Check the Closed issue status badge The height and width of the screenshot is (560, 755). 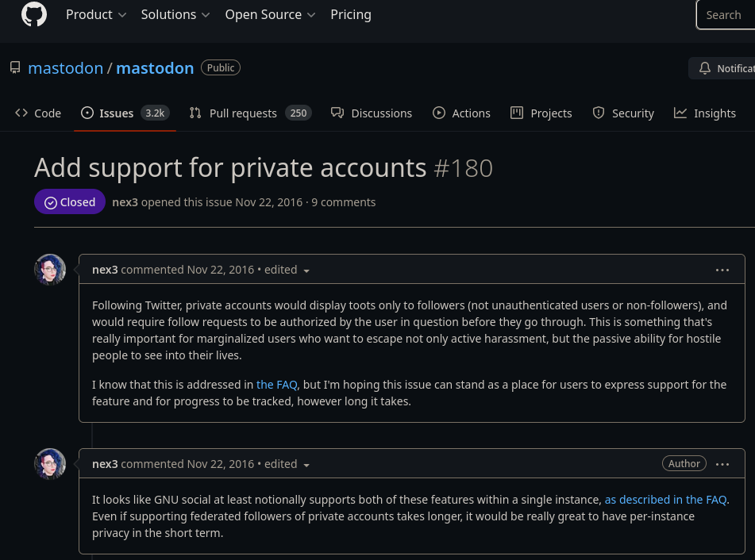coord(69,201)
